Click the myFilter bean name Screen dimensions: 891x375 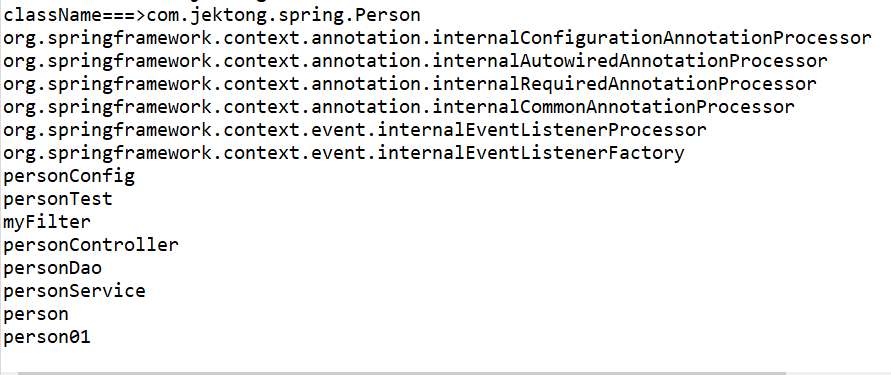(47, 222)
